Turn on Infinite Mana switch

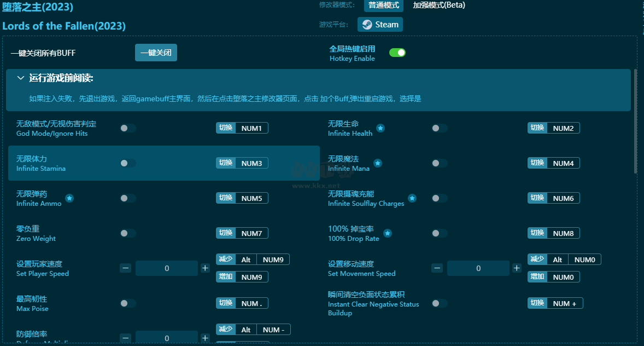coord(439,163)
